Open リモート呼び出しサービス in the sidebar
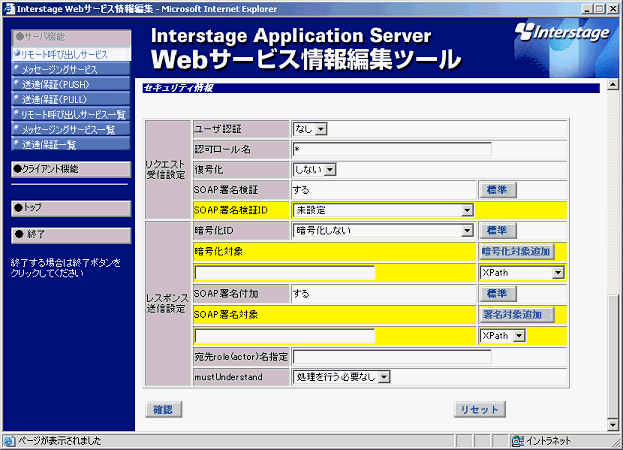The width and height of the screenshot is (623, 450). pos(71,54)
